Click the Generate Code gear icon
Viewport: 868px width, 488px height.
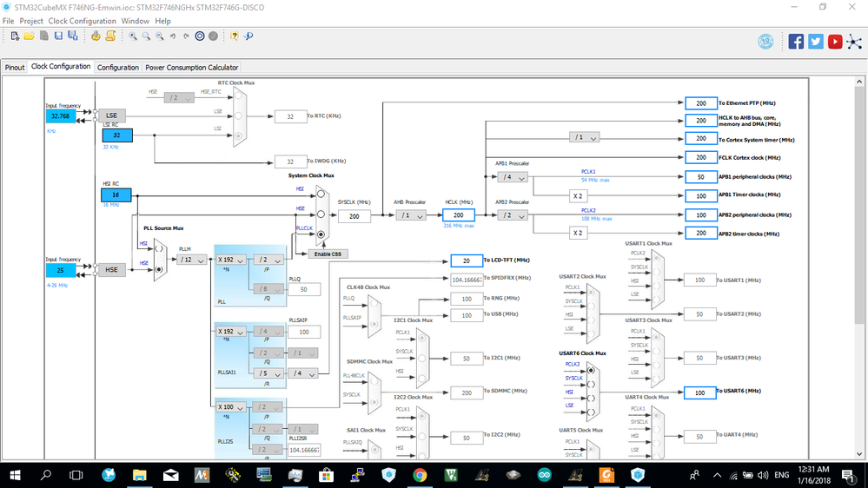click(x=96, y=36)
